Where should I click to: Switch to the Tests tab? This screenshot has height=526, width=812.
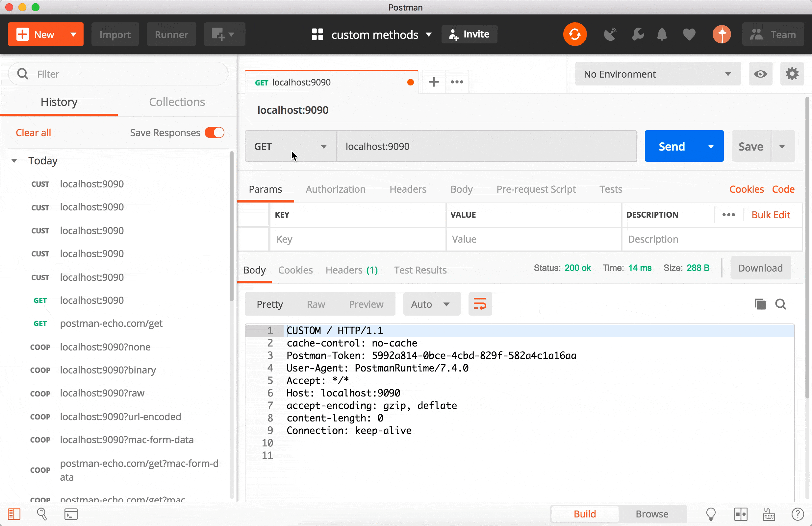pos(611,189)
